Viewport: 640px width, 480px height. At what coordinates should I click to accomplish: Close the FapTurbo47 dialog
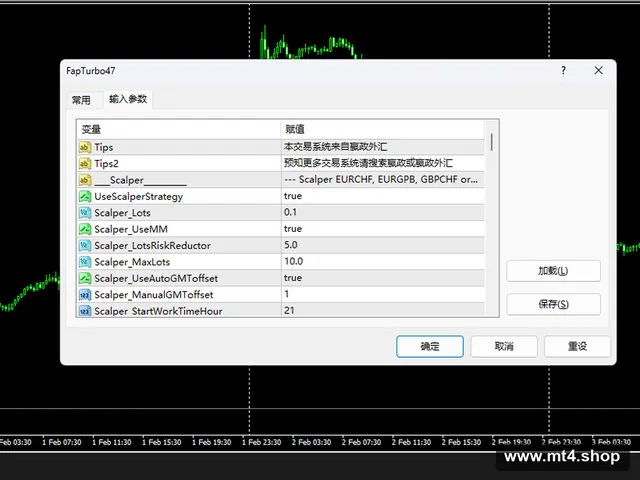pyautogui.click(x=598, y=70)
